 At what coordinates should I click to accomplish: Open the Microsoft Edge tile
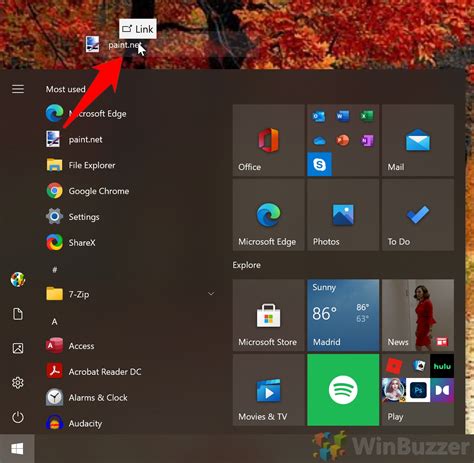269,215
